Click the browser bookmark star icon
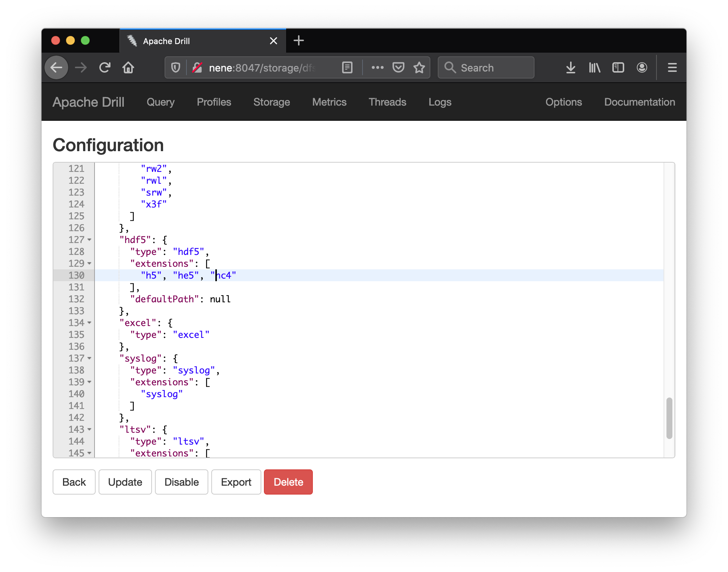 (419, 67)
